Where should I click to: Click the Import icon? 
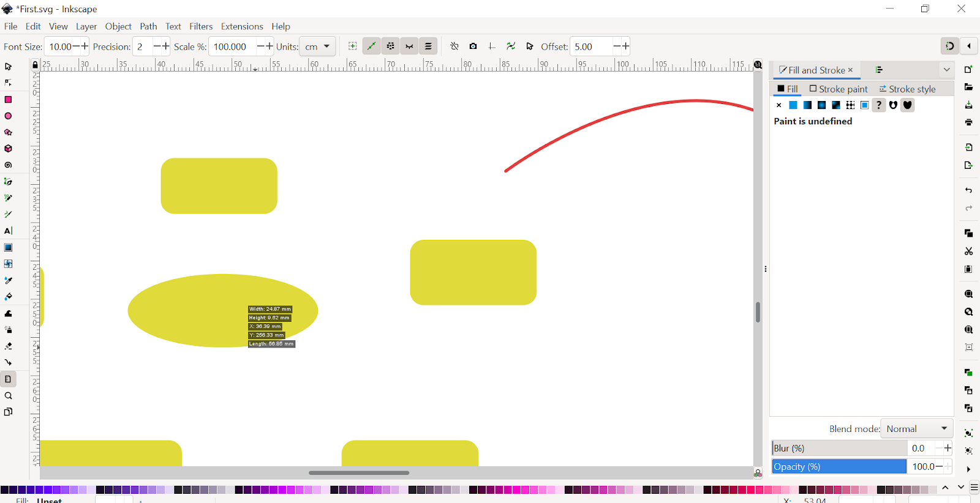(968, 147)
